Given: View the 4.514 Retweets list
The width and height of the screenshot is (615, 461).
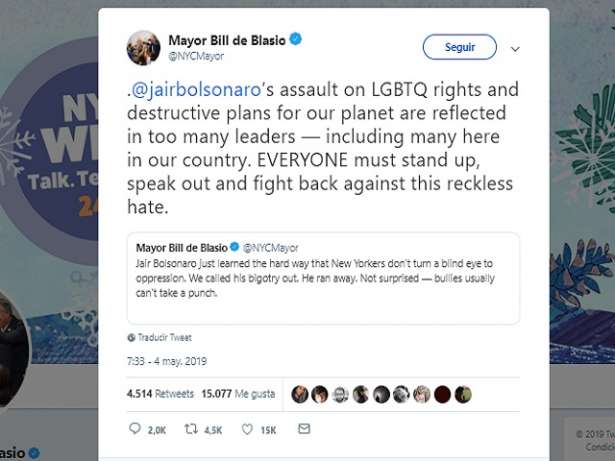Looking at the screenshot, I should (160, 394).
